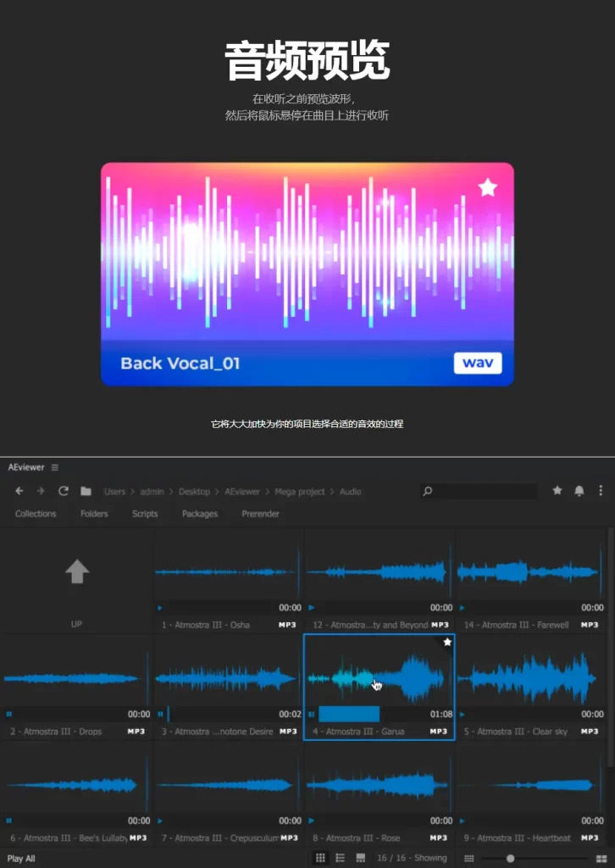Click 'admin' in the breadcrumb path
Image resolution: width=615 pixels, height=868 pixels.
point(152,492)
